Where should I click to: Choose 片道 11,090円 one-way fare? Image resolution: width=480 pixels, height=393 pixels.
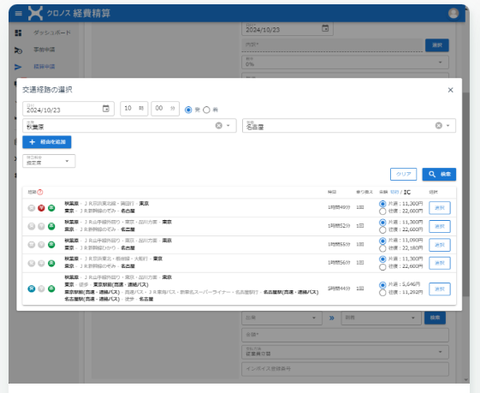383,241
